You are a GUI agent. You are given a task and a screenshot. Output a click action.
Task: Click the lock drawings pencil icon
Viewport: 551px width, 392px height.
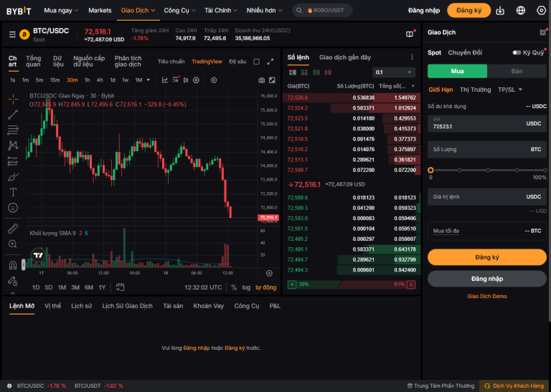[13, 281]
